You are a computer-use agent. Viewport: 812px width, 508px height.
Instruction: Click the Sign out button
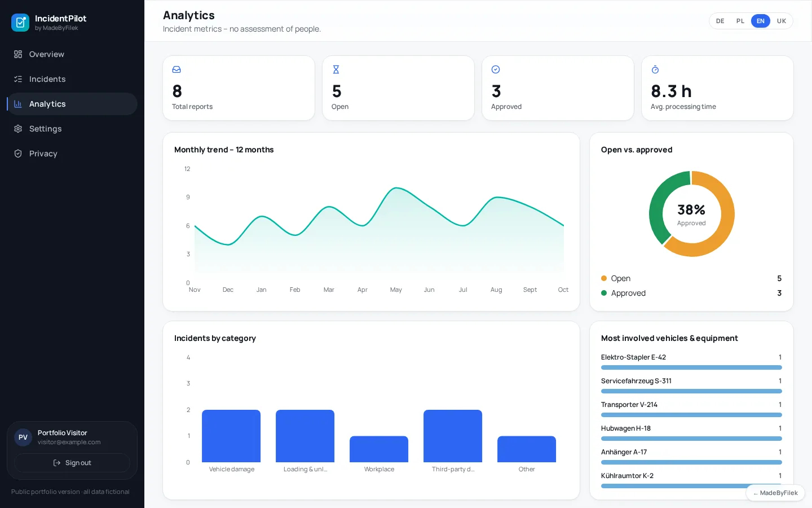click(72, 463)
